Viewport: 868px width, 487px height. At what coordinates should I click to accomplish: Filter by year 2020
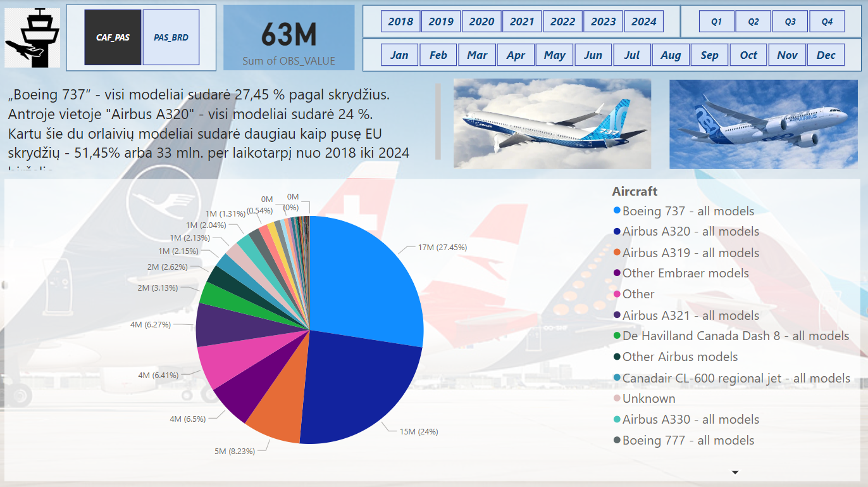pyautogui.click(x=481, y=22)
